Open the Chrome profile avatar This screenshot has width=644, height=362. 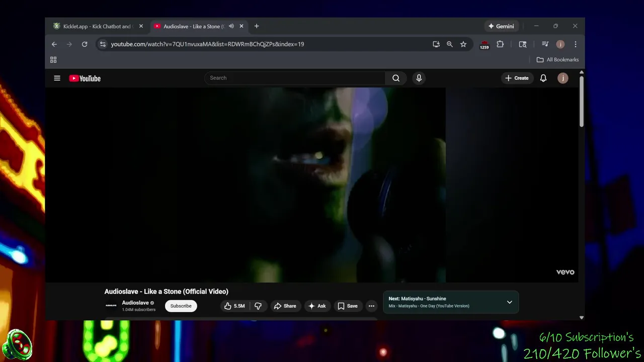(x=560, y=44)
